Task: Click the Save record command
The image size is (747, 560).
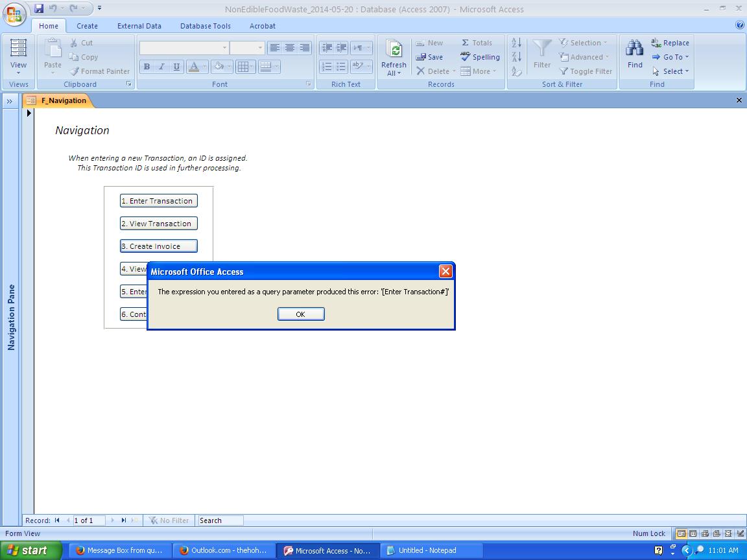Action: tap(429, 57)
